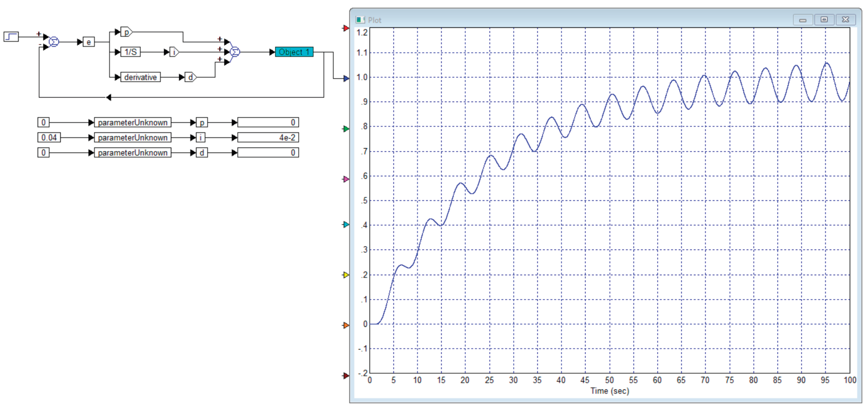Click the 'e' variable block
Viewport: 868px width, 408px height.
pos(89,42)
